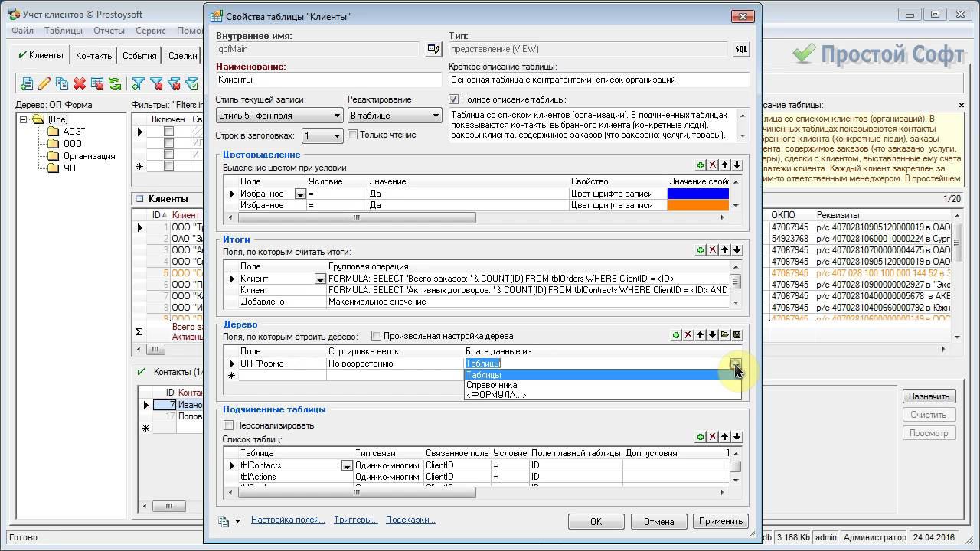Click the orange font color swatch
Screen dimensions: 980x551
point(698,205)
